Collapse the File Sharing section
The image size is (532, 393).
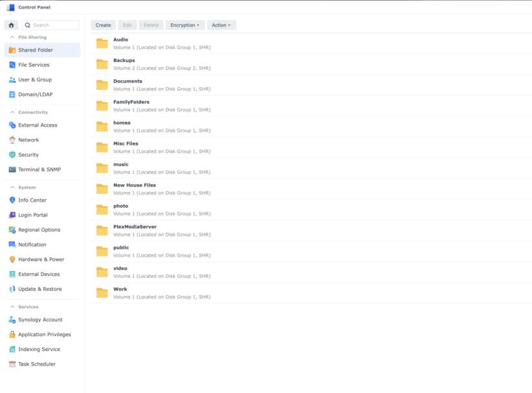coord(12,37)
